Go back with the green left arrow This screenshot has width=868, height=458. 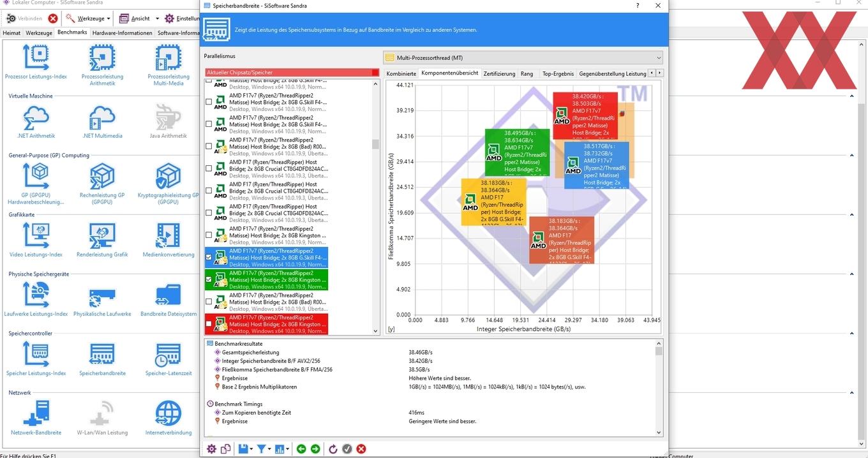click(x=301, y=449)
